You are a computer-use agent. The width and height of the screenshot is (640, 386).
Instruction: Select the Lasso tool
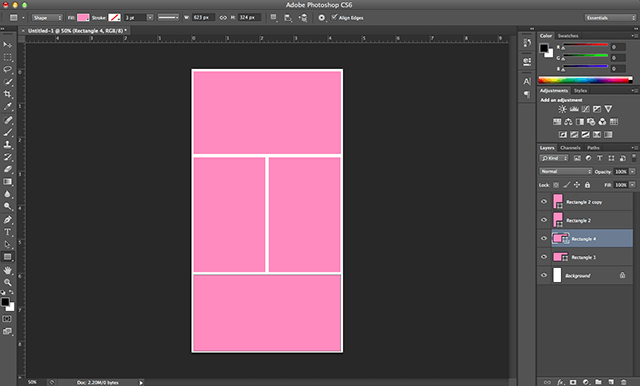pos(7,69)
